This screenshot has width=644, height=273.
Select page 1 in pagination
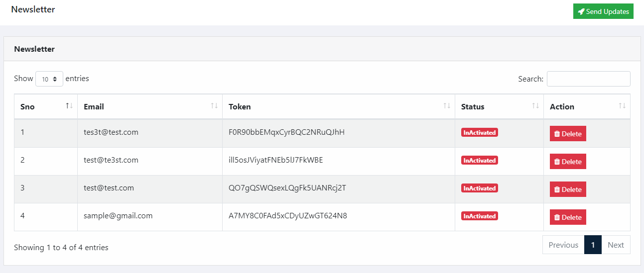(x=593, y=245)
